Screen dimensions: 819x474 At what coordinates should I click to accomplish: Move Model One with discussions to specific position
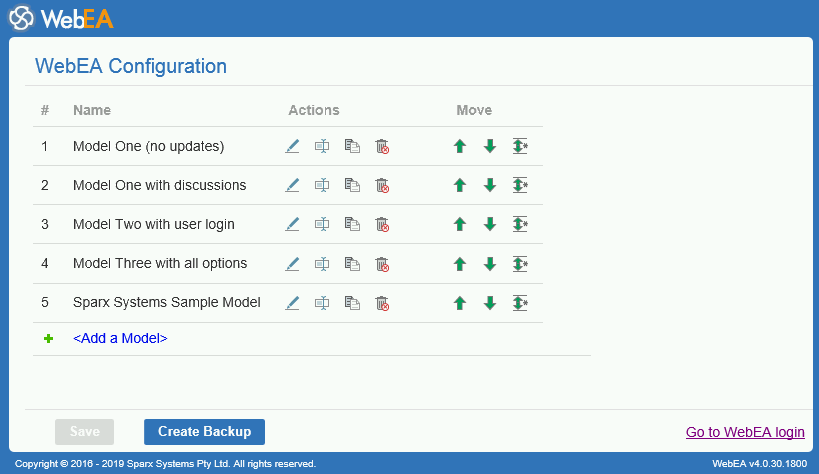520,185
